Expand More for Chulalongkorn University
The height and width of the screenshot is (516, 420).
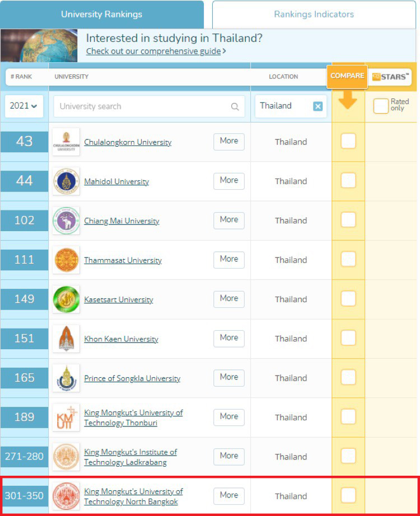(x=229, y=142)
